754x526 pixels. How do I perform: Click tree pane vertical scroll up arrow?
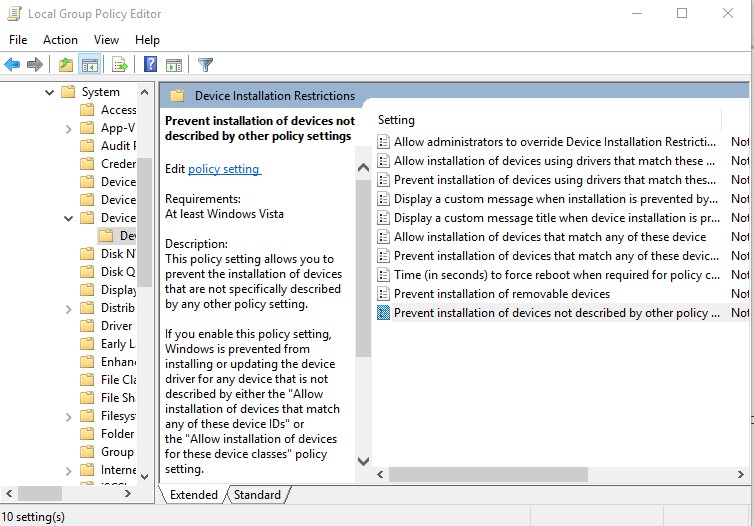coord(144,92)
